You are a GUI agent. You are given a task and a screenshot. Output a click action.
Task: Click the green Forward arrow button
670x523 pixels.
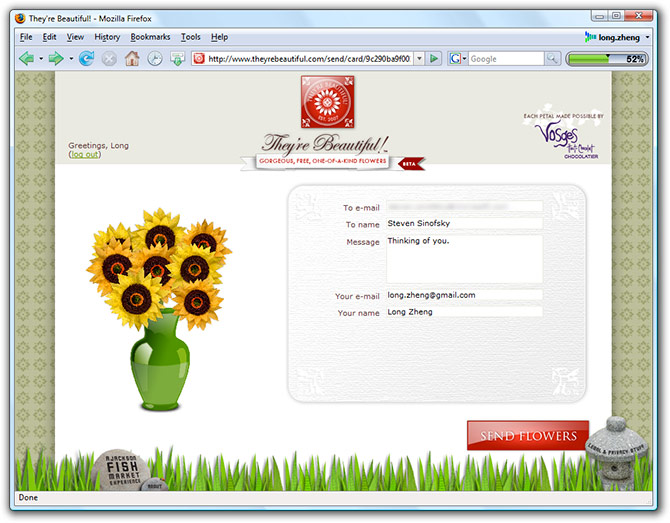click(56, 59)
